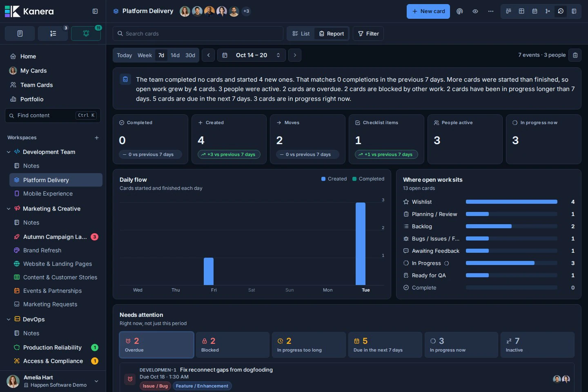Toggle the Completed series in Daily flow legend
The width and height of the screenshot is (588, 392).
pos(368,179)
